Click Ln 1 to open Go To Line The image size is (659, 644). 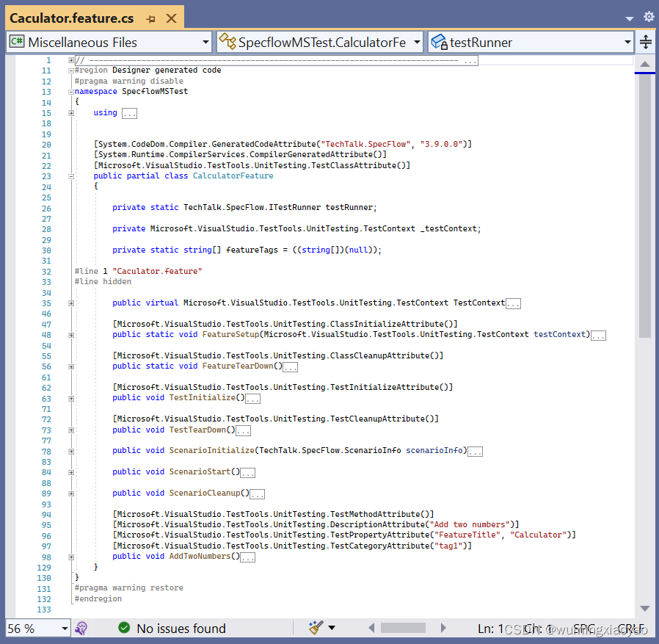[x=490, y=629]
